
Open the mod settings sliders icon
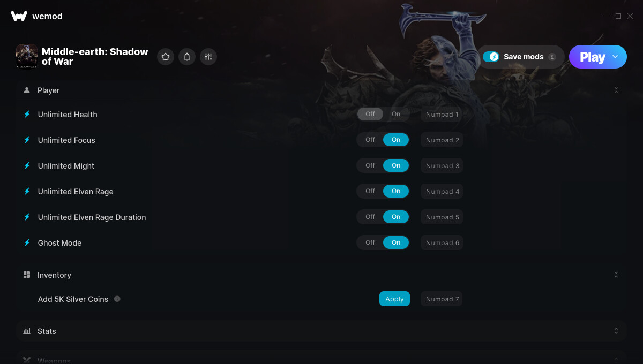208,57
